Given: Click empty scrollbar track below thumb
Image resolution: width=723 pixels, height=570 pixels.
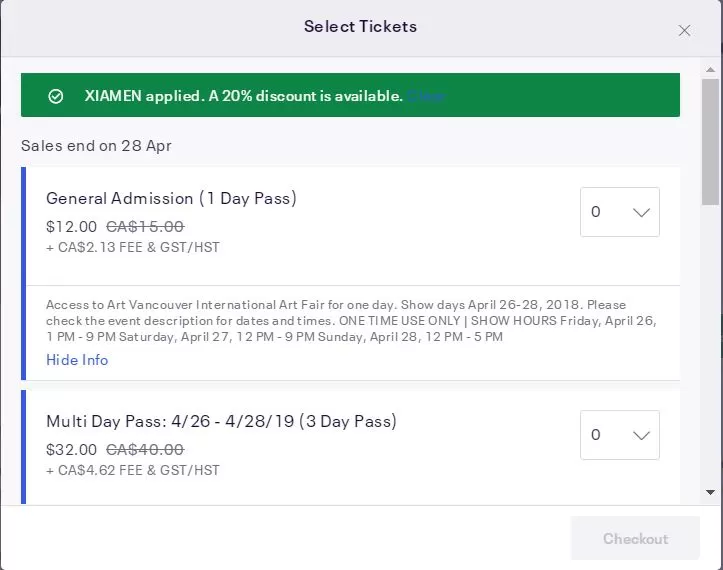Looking at the screenshot, I should (x=711, y=346).
